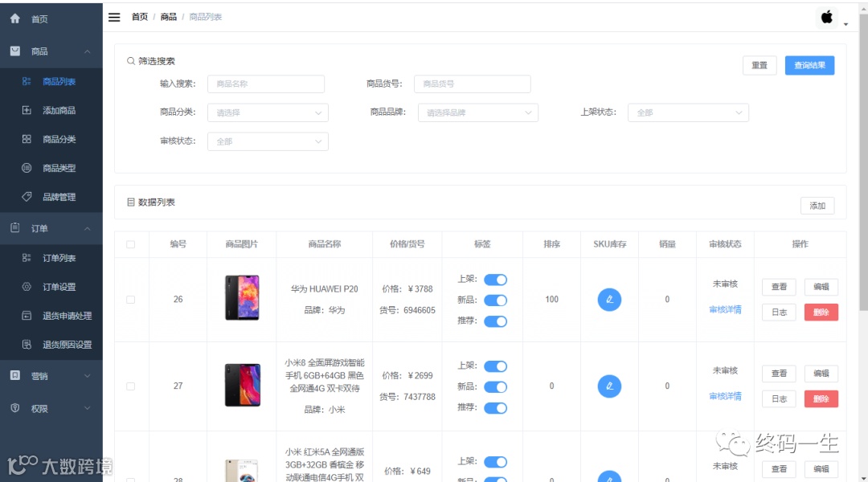Collapse the 商品 sidebar section chevron
Screen dimensions: 868x482
tap(88, 51)
